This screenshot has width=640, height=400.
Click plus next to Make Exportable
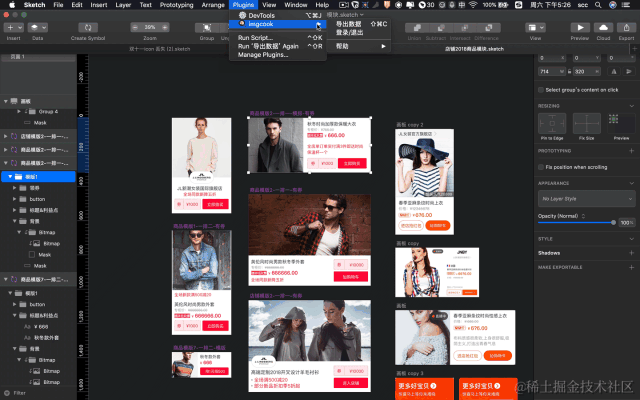(631, 267)
